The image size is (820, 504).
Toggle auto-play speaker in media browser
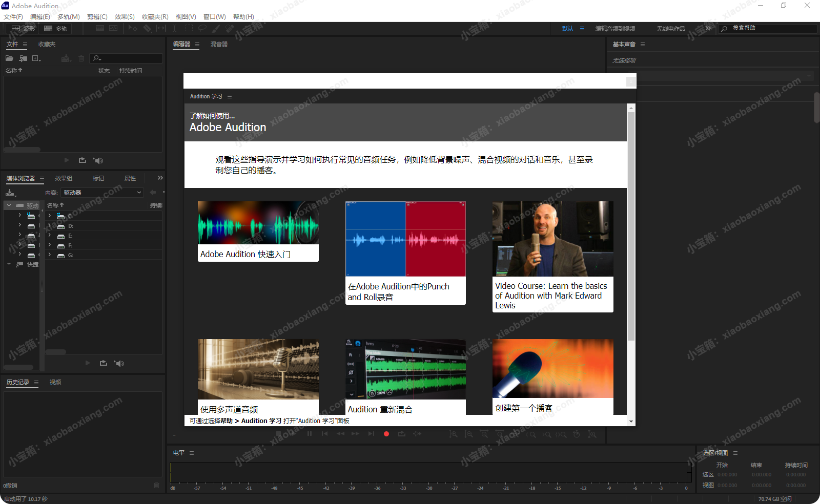pos(119,363)
